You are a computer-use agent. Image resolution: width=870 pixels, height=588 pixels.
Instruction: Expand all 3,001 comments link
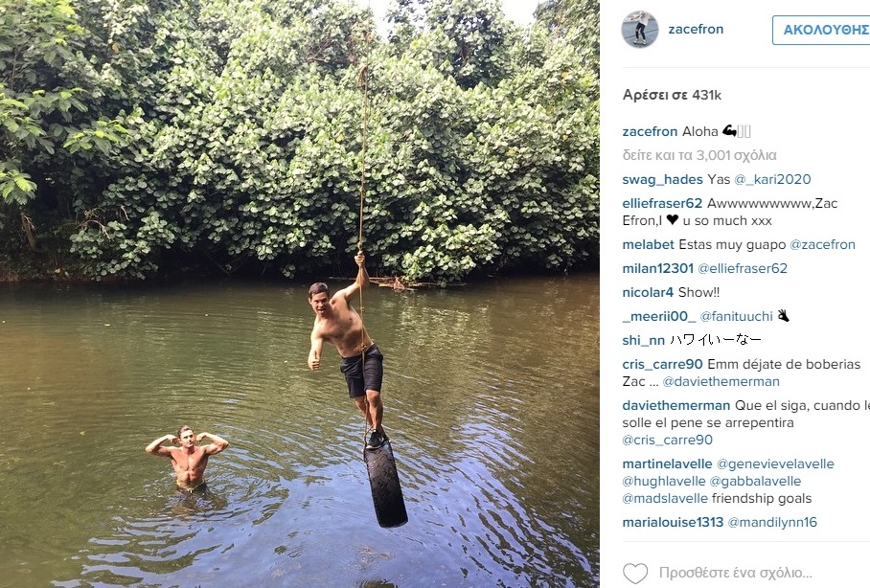pos(699,155)
